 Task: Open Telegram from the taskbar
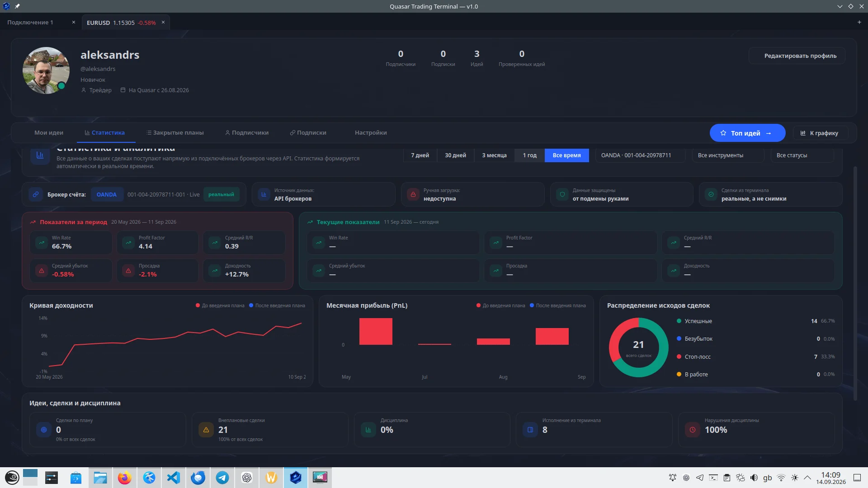(222, 478)
